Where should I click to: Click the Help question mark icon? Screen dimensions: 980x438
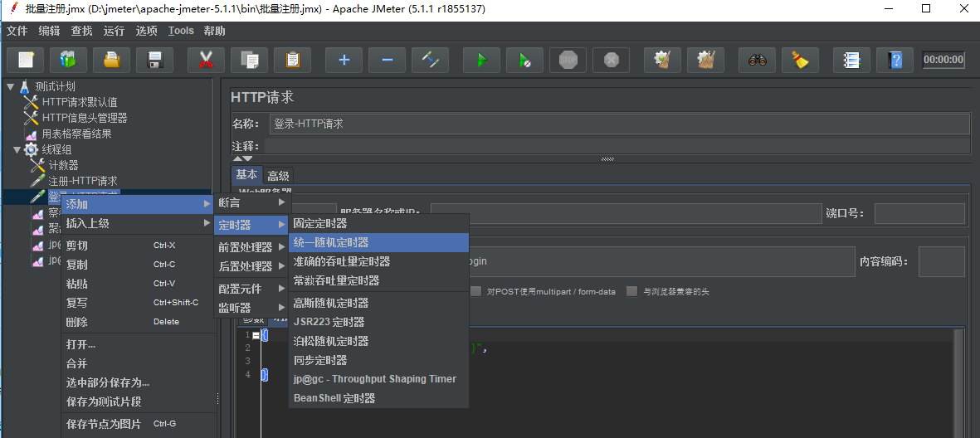(895, 60)
